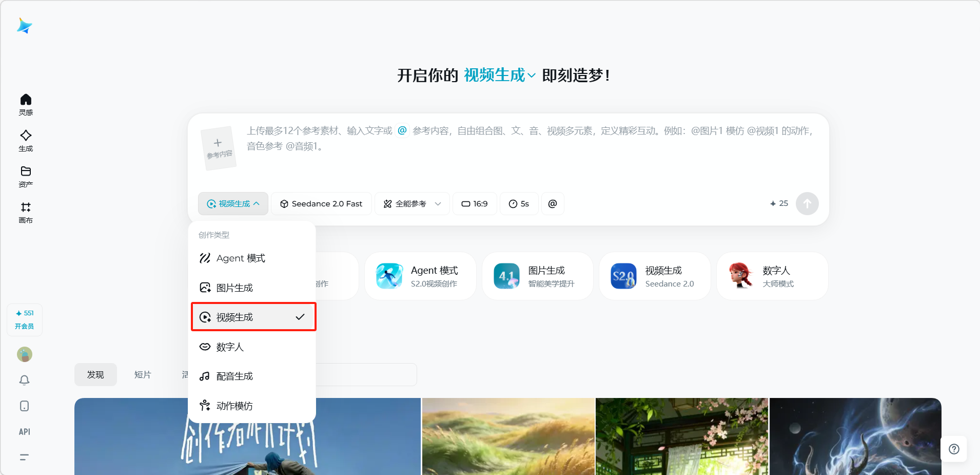Select the checked 视频生成 option in menu
980x475 pixels.
point(253,317)
